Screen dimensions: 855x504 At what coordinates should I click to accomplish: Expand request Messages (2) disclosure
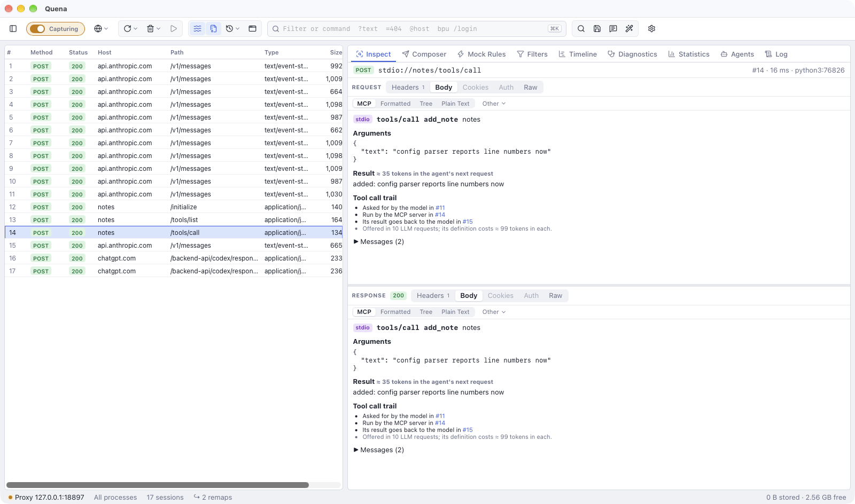[379, 242]
